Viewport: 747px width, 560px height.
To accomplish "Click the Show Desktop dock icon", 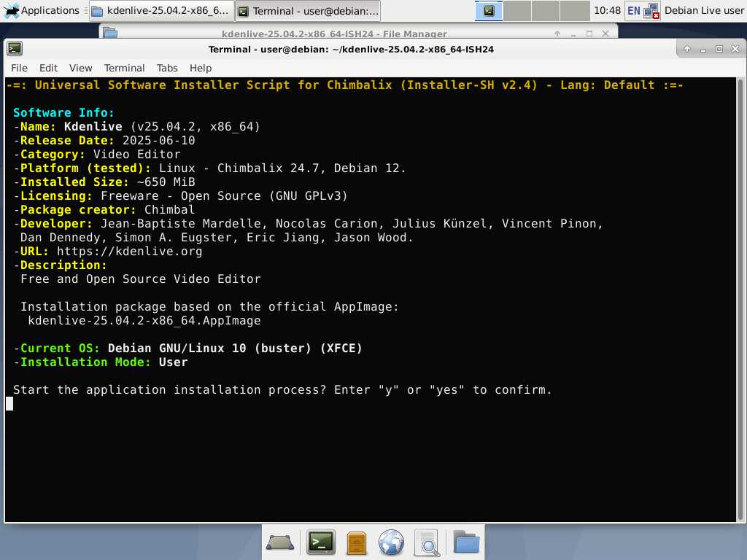I will [280, 542].
